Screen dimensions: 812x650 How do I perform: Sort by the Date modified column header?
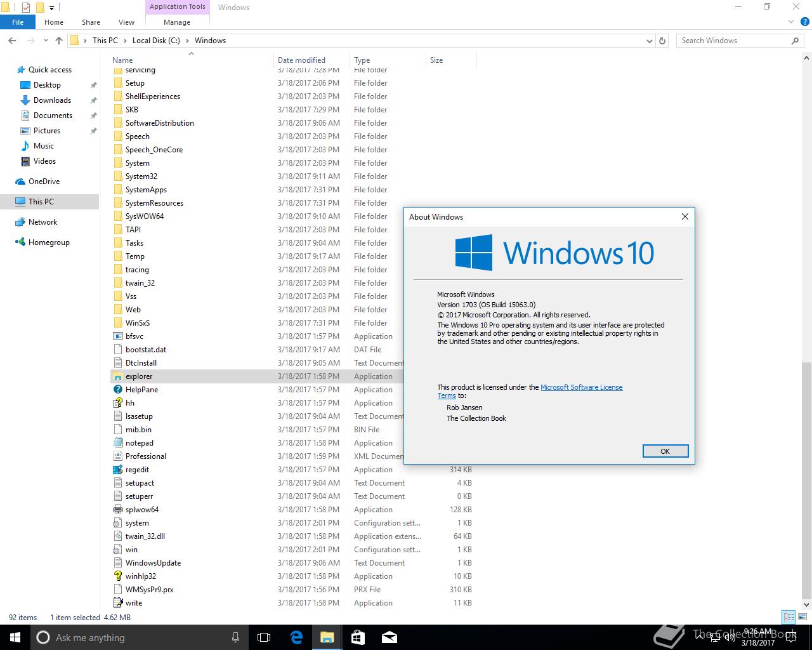(311, 60)
